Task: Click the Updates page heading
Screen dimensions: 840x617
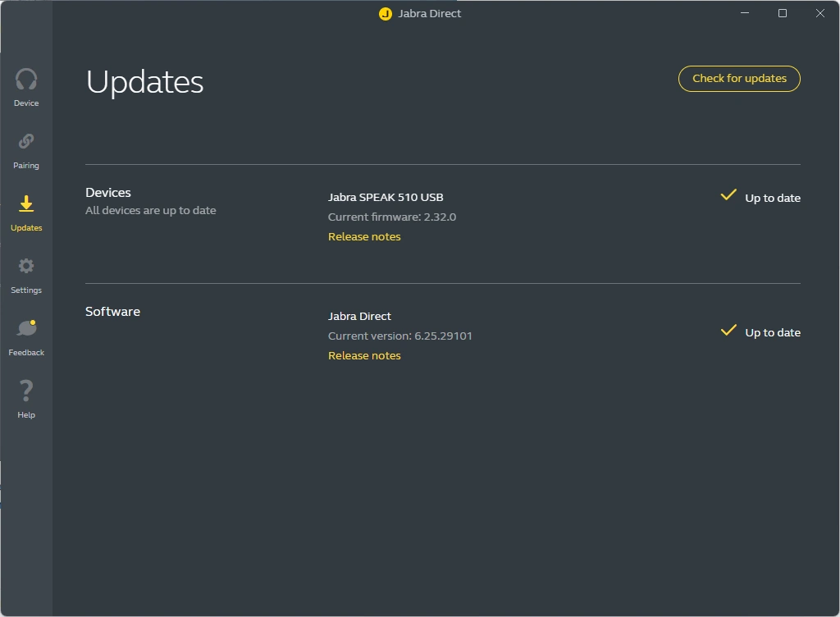Action: 144,82
